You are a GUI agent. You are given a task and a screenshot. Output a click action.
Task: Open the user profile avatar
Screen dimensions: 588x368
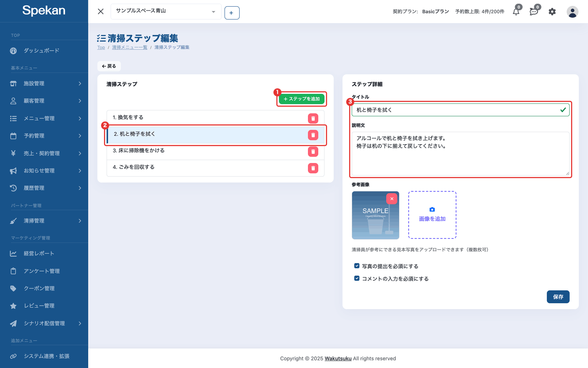572,12
